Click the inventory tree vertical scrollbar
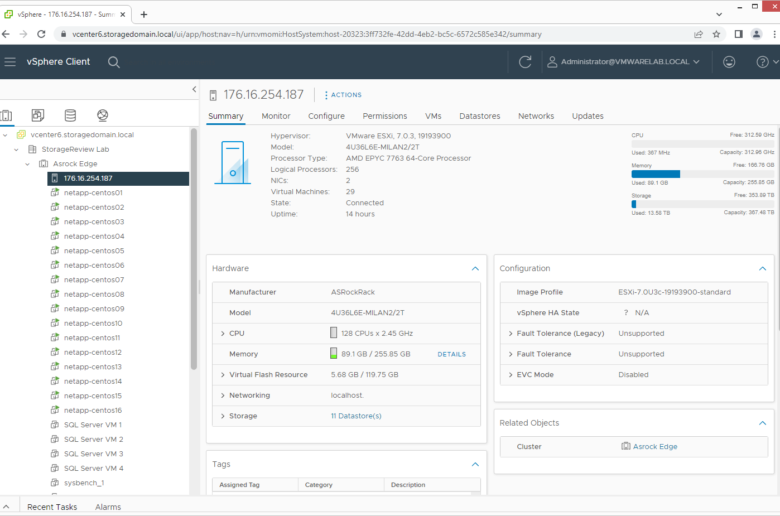 coord(194,249)
